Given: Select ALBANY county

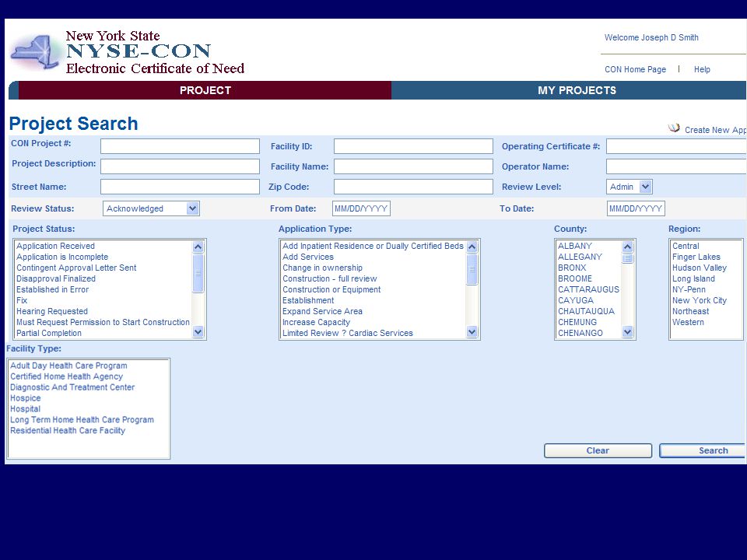Looking at the screenshot, I should pyautogui.click(x=575, y=247).
